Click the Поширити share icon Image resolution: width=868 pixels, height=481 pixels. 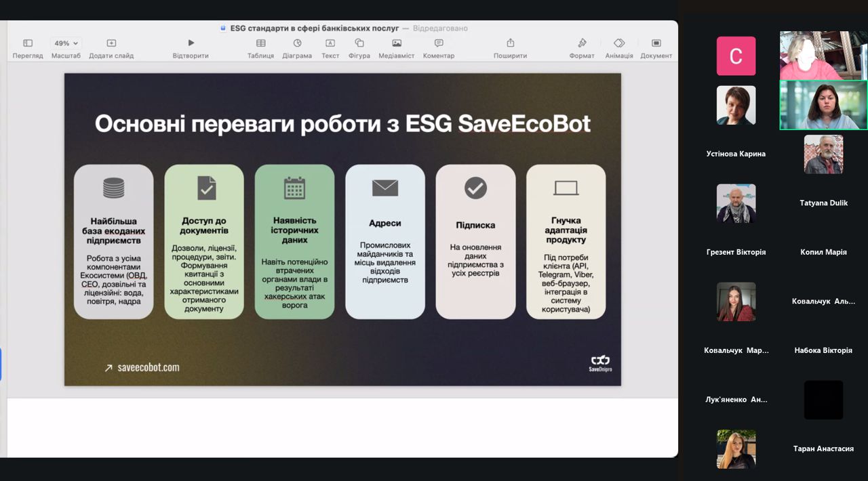click(x=511, y=43)
